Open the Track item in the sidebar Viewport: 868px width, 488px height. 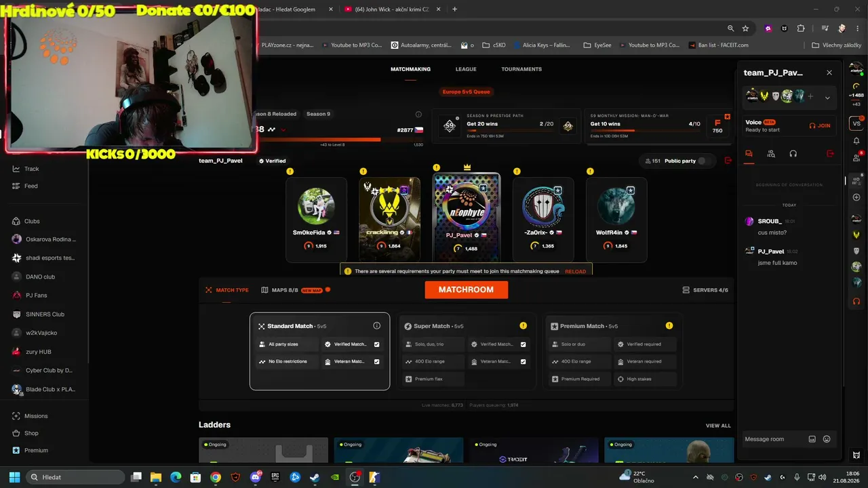(x=26, y=169)
